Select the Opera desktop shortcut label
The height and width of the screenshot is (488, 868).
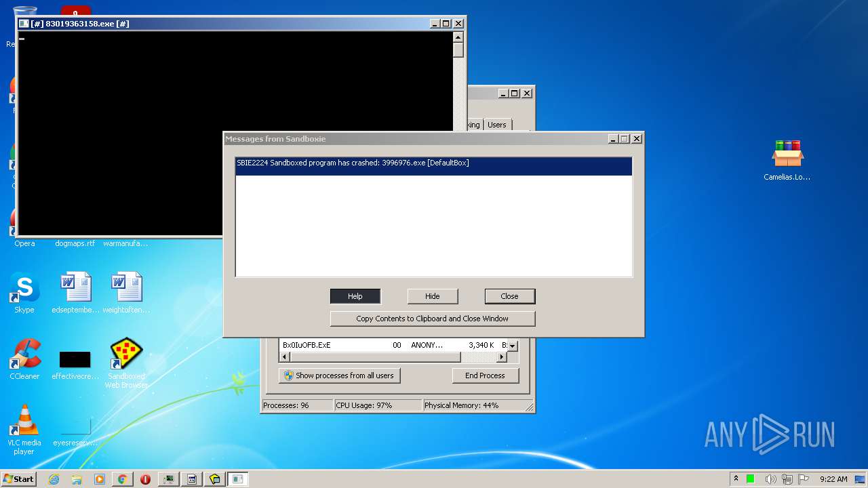pos(24,243)
